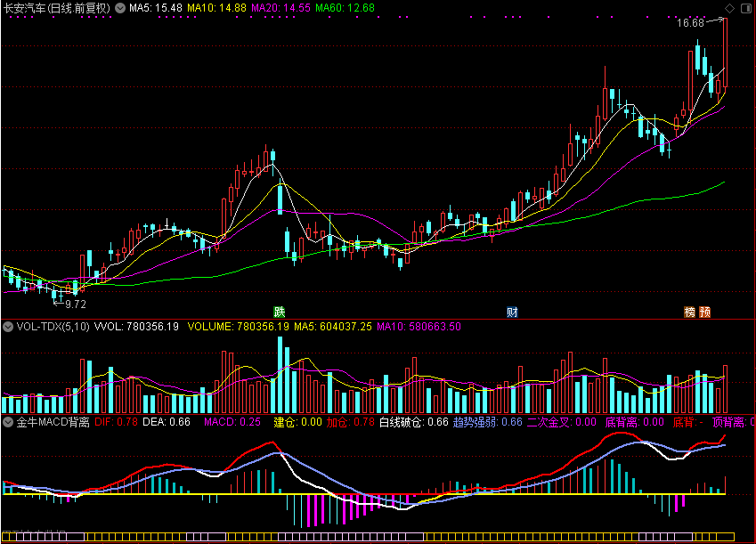The height and width of the screenshot is (544, 756).
Task: Click the 加仓: 0.78 label
Action: pyautogui.click(x=351, y=422)
